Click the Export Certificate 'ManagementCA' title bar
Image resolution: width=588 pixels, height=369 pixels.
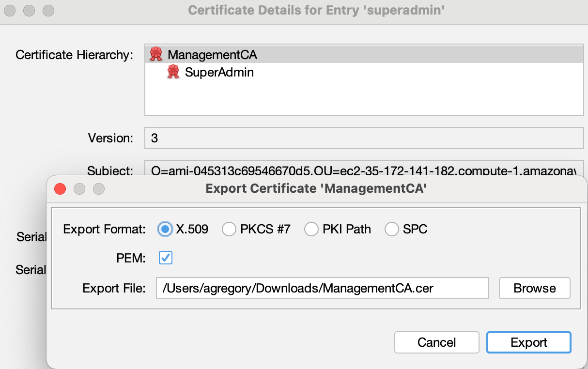click(316, 188)
